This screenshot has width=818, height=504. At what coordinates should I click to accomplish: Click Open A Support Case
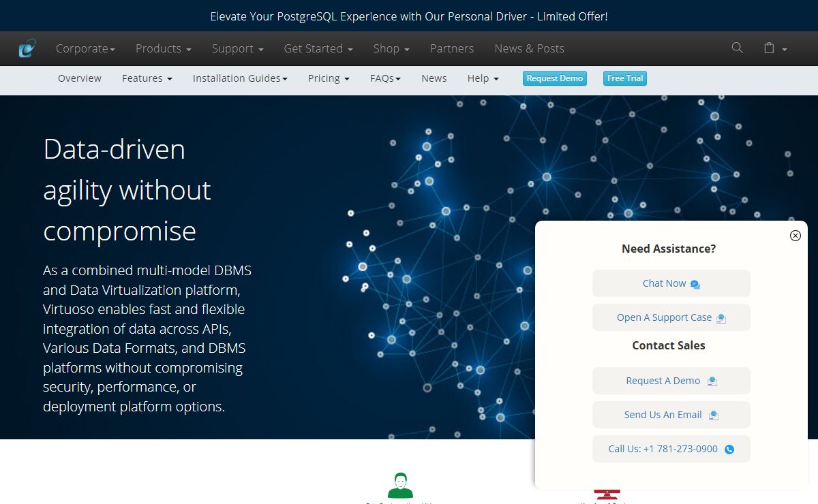pos(671,317)
